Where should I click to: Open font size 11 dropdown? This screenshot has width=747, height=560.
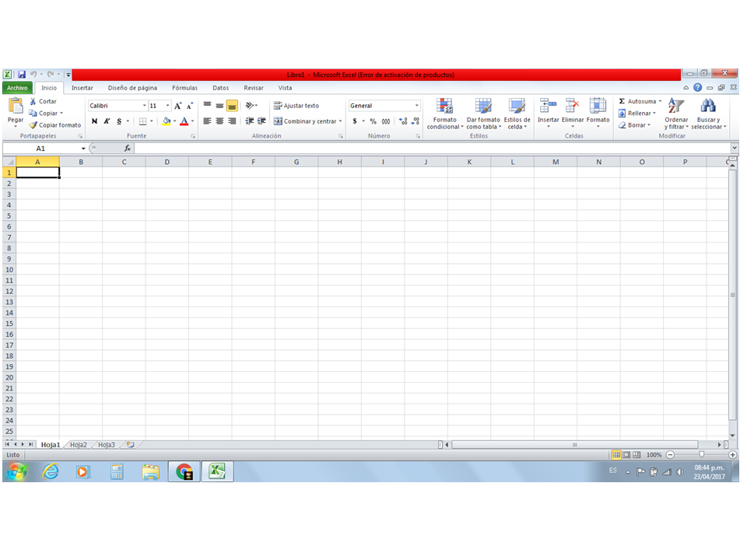pyautogui.click(x=167, y=106)
